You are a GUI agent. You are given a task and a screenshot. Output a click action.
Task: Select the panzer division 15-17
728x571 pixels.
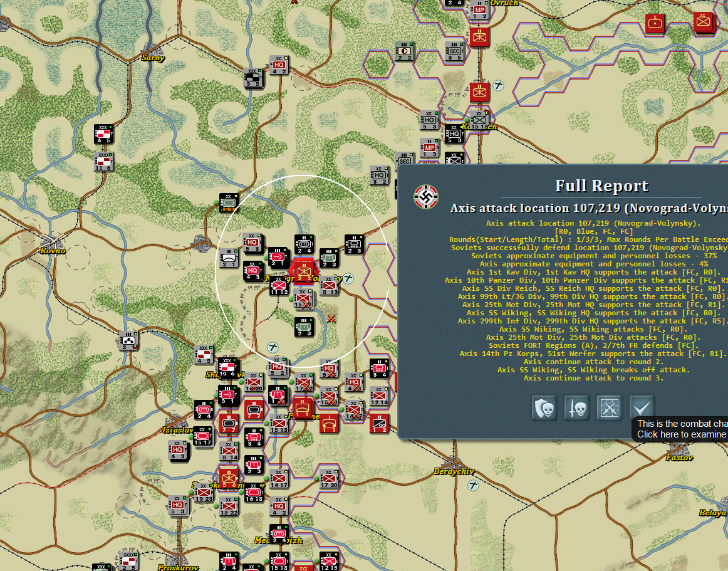204,436
